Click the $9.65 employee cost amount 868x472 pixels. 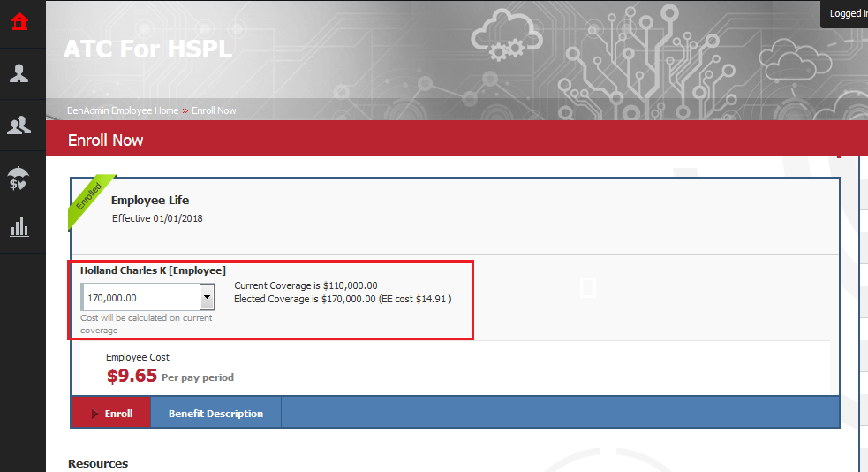[x=132, y=376]
